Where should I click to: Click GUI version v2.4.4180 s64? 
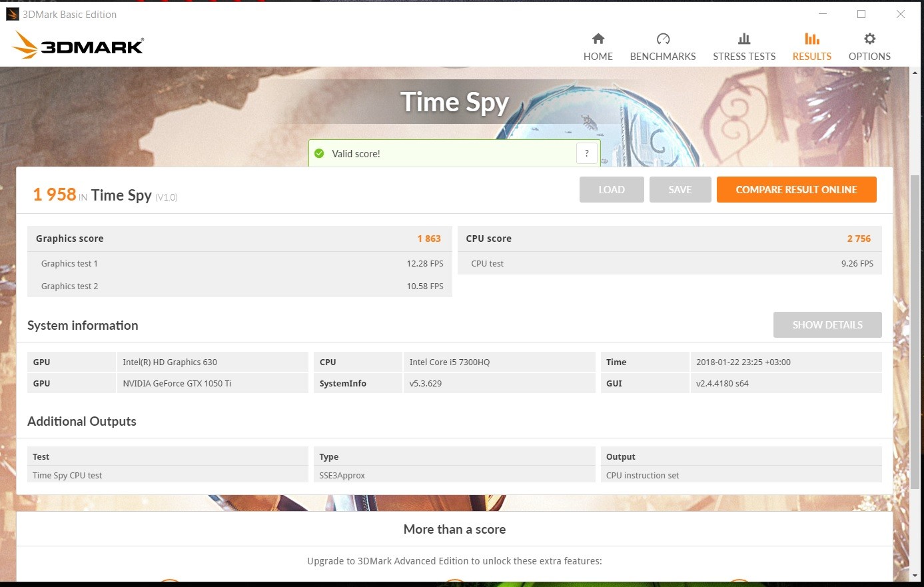[x=785, y=383]
